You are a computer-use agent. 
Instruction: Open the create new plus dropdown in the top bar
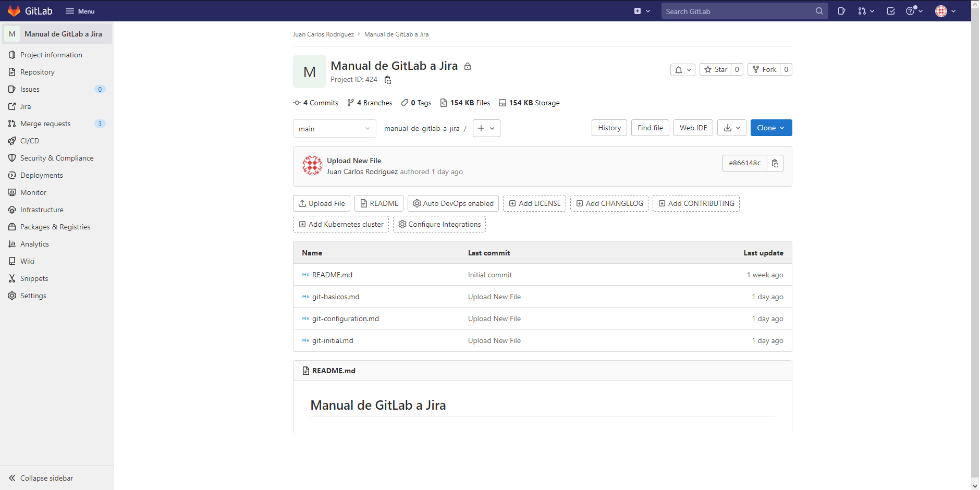[642, 11]
